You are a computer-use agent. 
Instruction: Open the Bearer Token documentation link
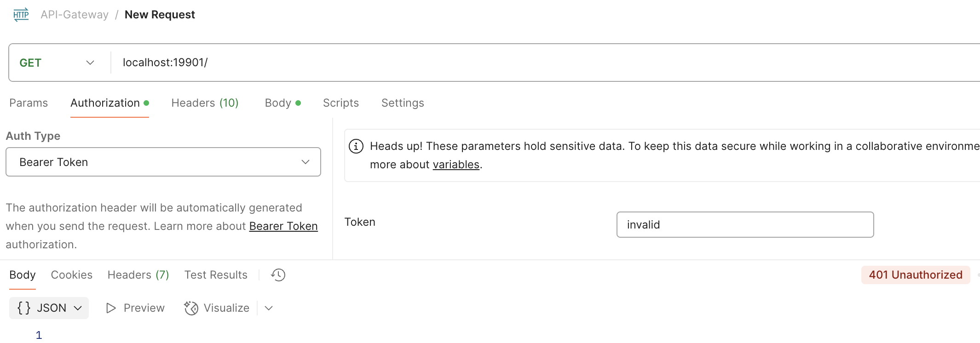(x=283, y=226)
